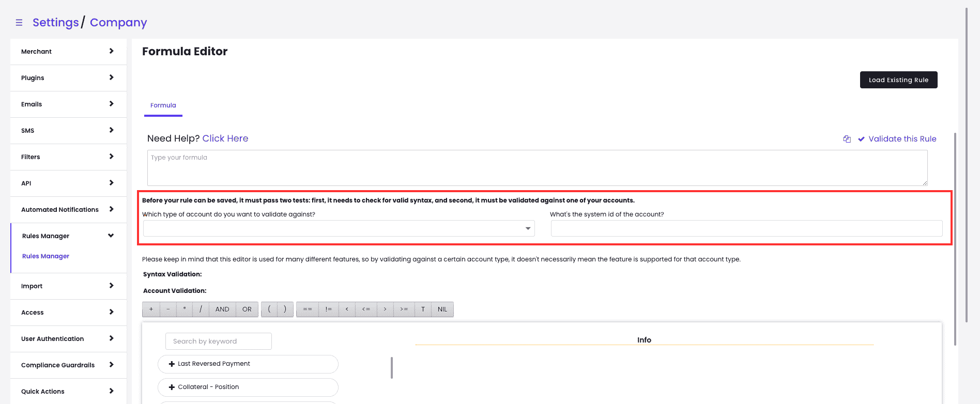
Task: Expand Quick Actions section
Action: click(68, 392)
